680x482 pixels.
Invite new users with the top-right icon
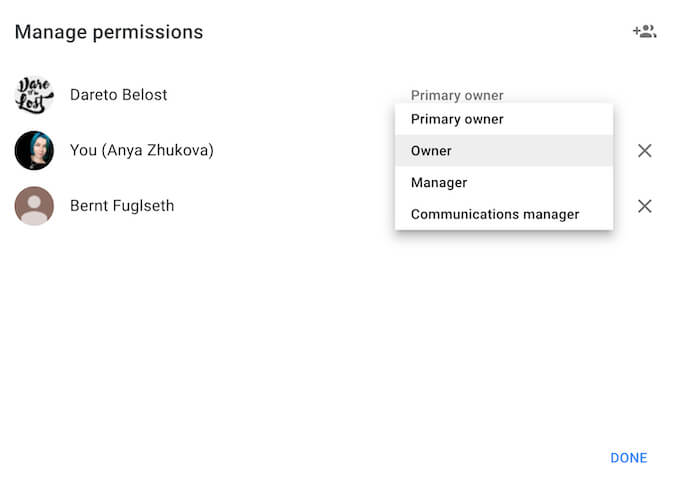coord(644,32)
